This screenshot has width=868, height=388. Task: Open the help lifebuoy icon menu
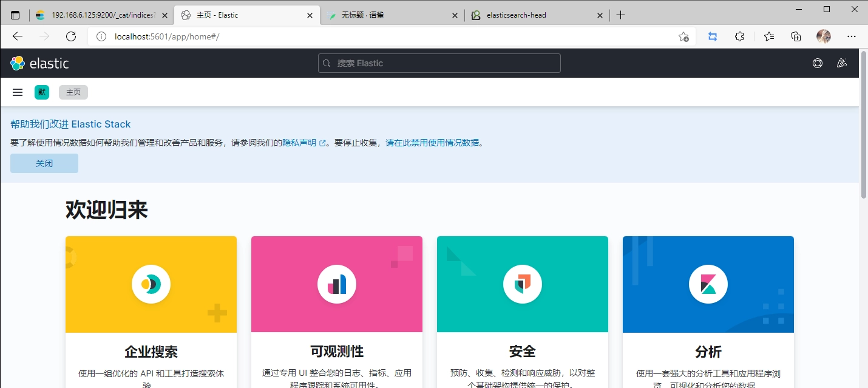[x=818, y=63]
